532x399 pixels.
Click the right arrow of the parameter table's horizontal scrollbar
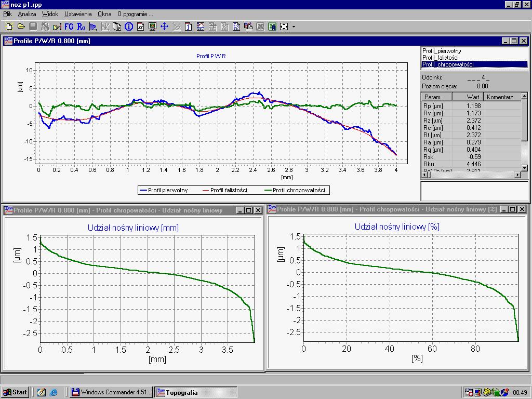(518, 175)
